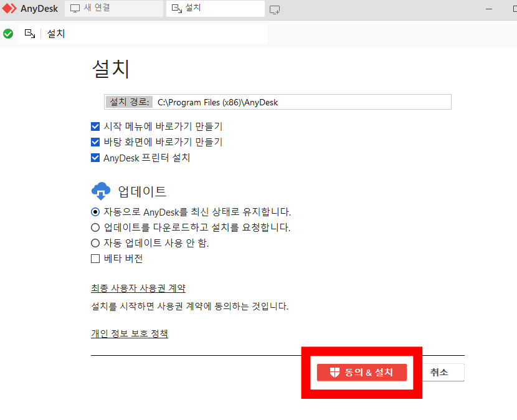Click the cloud download update icon

(101, 191)
